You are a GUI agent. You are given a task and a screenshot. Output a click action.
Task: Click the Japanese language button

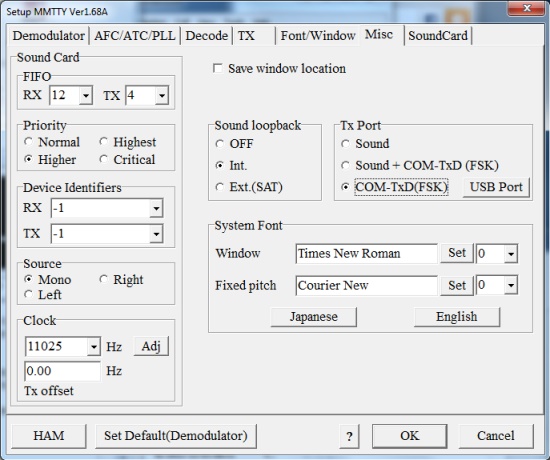pos(314,317)
